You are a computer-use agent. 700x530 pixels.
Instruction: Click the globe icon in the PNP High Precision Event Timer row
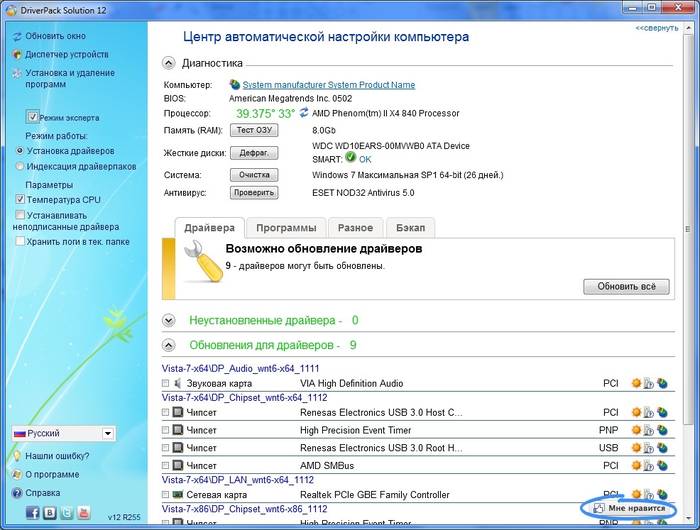coord(662,430)
